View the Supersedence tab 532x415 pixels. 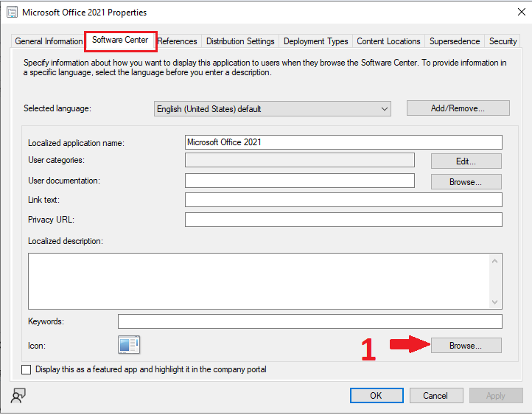(455, 41)
